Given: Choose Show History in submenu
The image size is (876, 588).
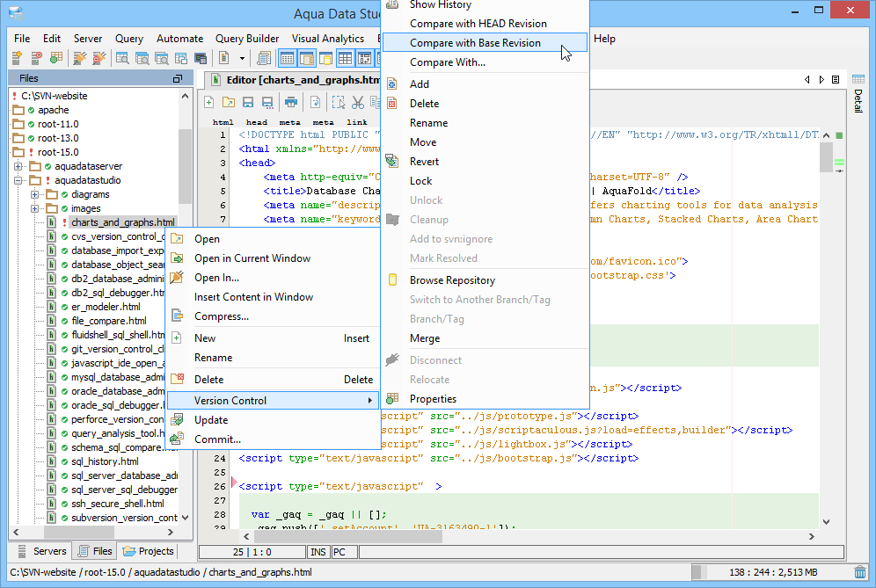Looking at the screenshot, I should pos(485,5).
